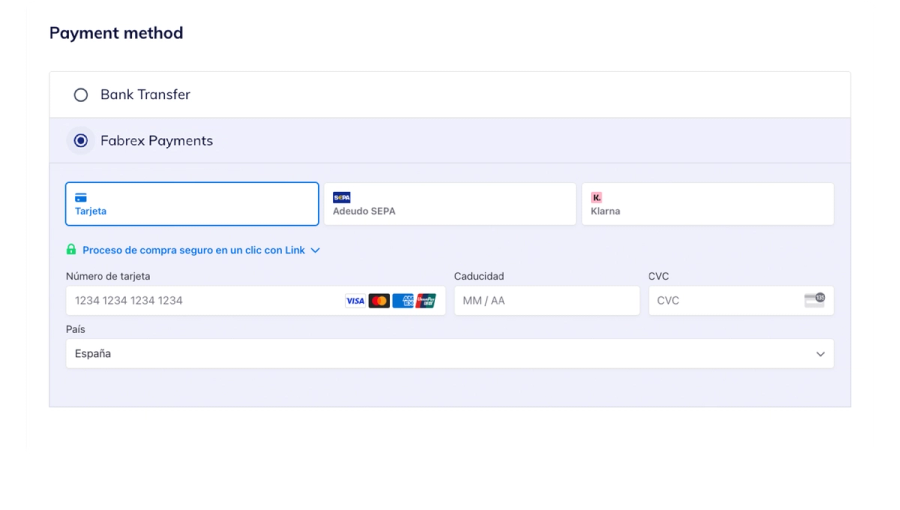Switch to the Klarna tab

(708, 204)
